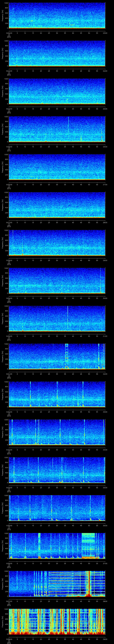Click the 8:31:00 time axis label
This screenshot has height=644, width=114.
(9, 374)
